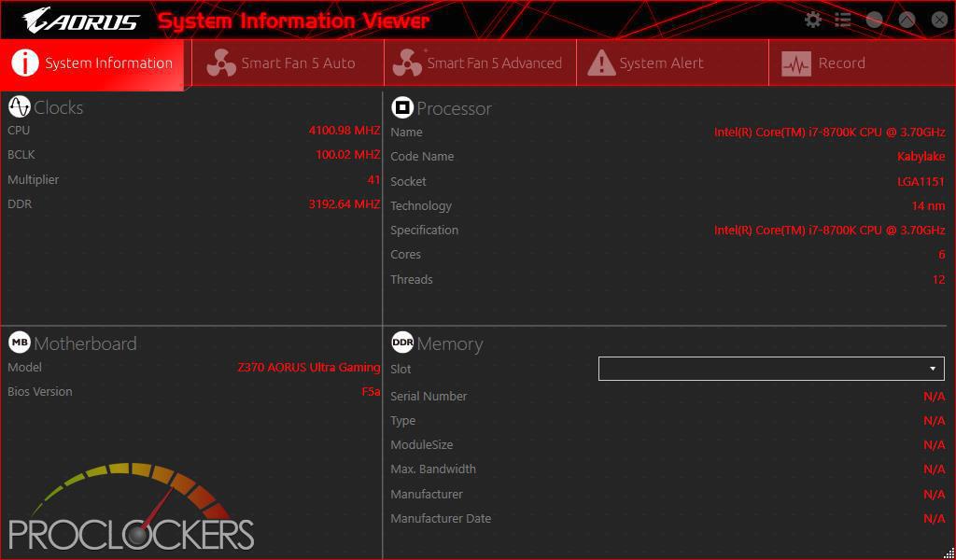This screenshot has height=560, width=956.
Task: Select the Model value Z370 AORUS Ultra Gaming
Action: pos(308,368)
